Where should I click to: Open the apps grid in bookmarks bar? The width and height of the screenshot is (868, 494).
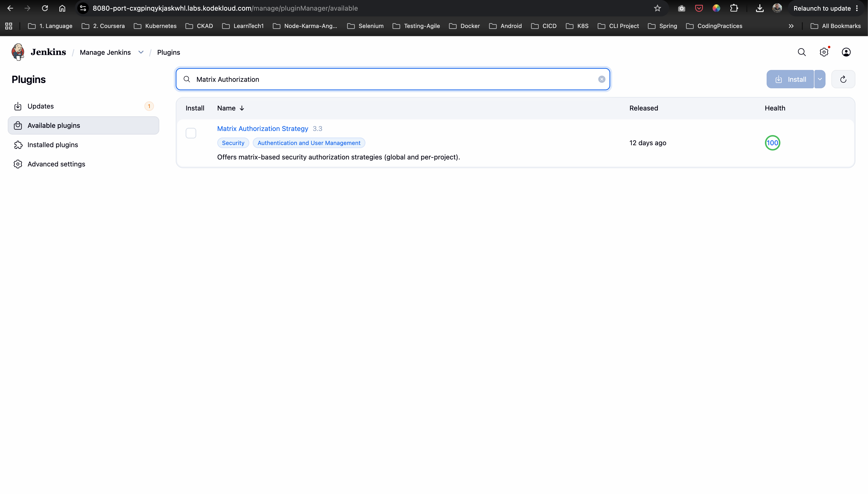click(9, 26)
